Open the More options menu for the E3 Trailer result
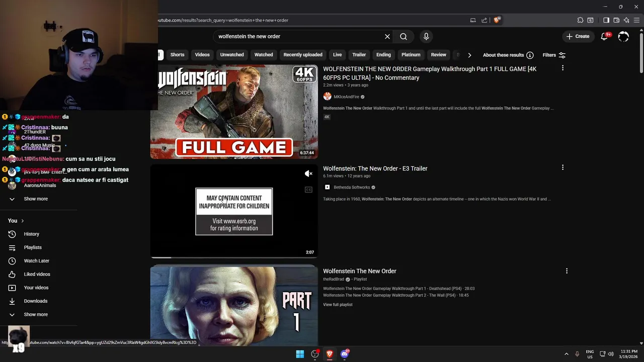 (x=562, y=167)
